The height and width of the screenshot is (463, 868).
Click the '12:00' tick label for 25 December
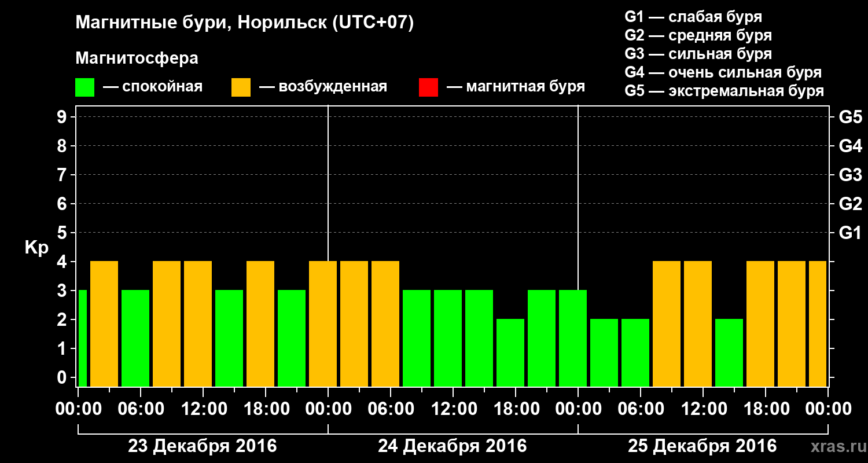pyautogui.click(x=703, y=409)
